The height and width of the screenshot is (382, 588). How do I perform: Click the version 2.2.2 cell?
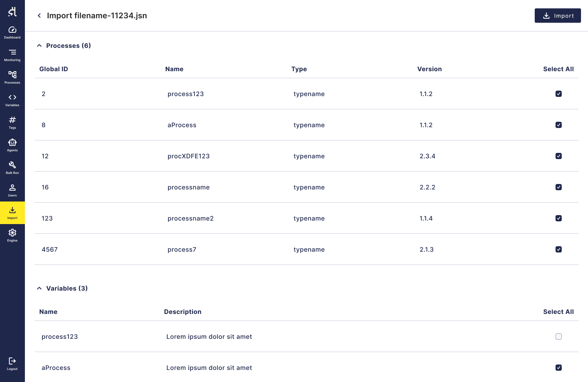pos(427,187)
